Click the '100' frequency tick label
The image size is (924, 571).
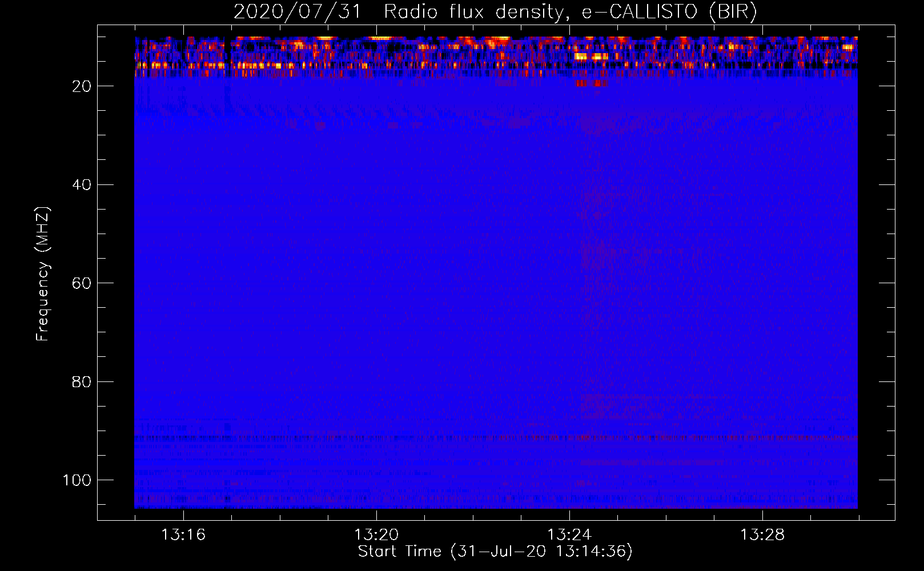(x=77, y=480)
